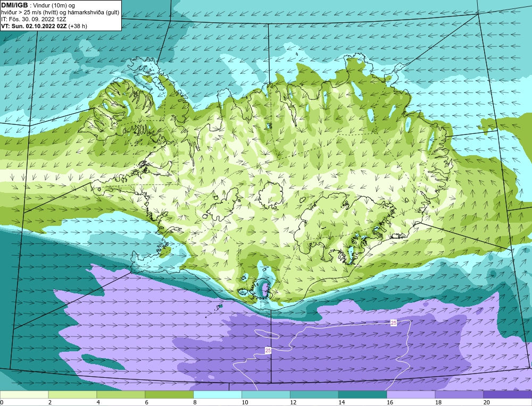
Task: Click the legend value '12'
Action: pyautogui.click(x=293, y=402)
